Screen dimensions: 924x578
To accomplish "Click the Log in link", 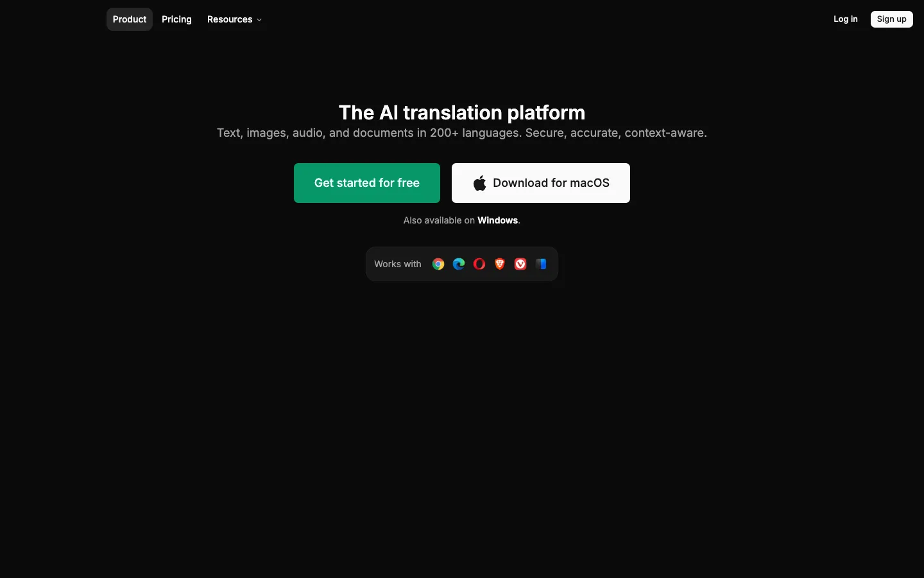I will [x=845, y=19].
